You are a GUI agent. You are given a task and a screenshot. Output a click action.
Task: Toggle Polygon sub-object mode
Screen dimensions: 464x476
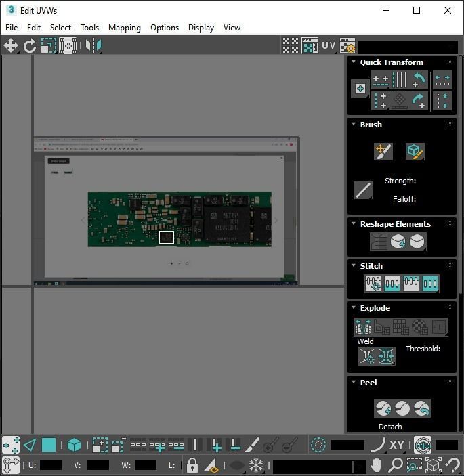49,445
